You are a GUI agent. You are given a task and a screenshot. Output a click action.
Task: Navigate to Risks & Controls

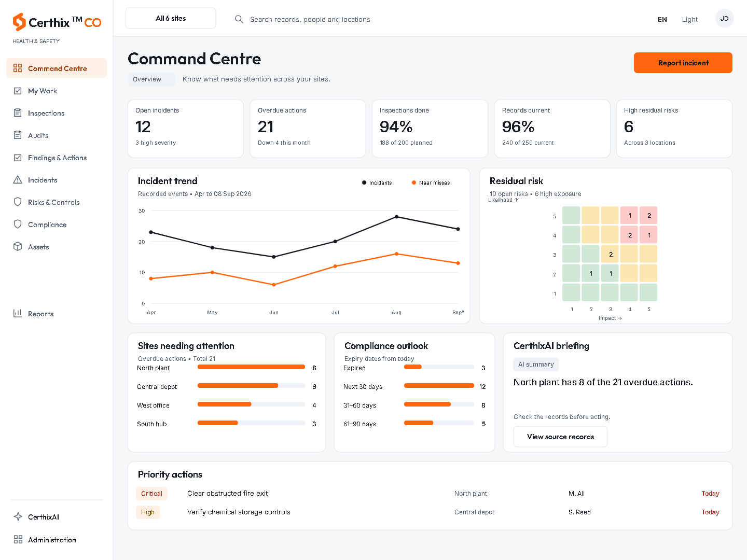tap(57, 202)
